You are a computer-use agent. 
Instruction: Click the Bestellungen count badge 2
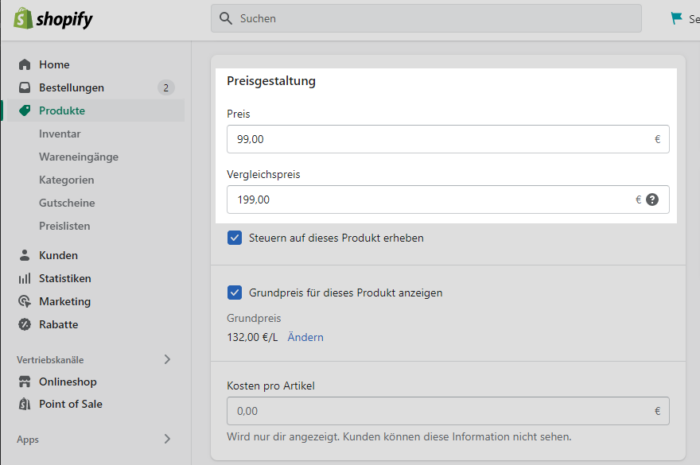166,87
